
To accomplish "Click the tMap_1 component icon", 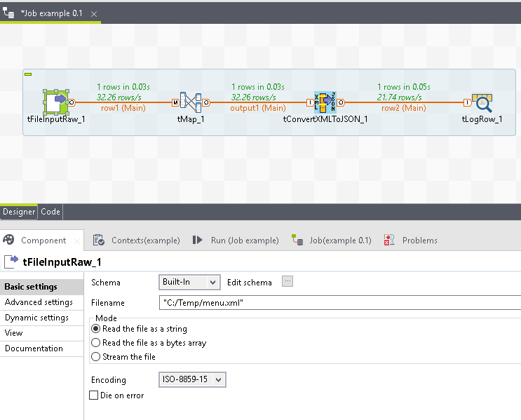I will [190, 102].
